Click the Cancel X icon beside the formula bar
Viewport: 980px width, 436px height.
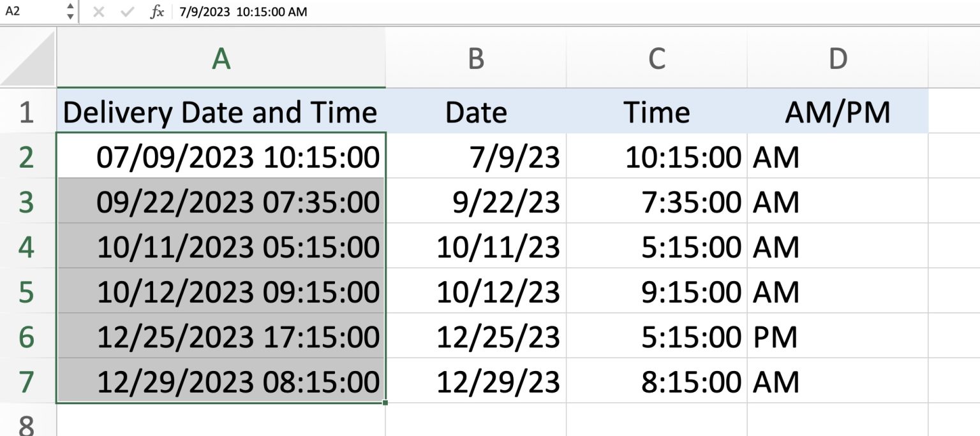click(99, 11)
